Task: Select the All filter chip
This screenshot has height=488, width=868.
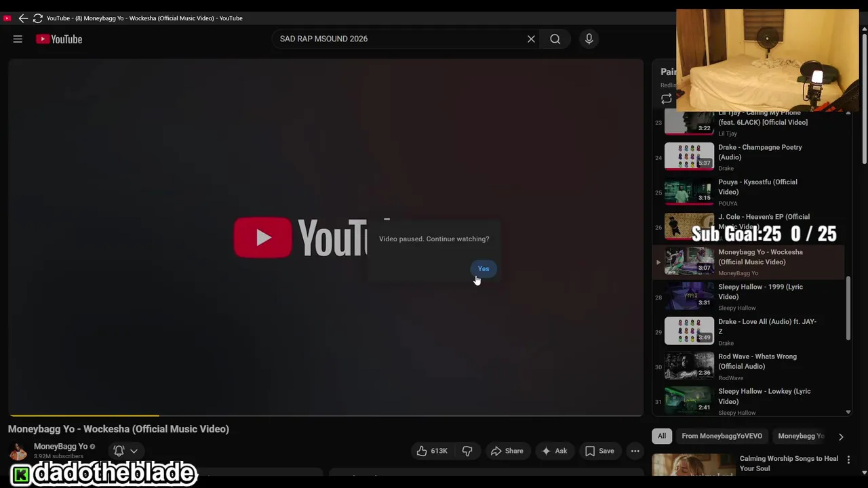Action: [x=662, y=436]
